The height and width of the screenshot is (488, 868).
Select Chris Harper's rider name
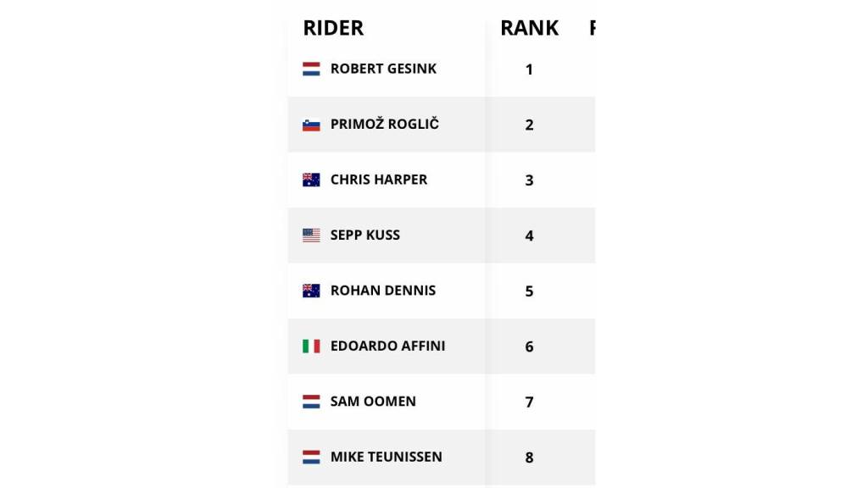point(379,180)
